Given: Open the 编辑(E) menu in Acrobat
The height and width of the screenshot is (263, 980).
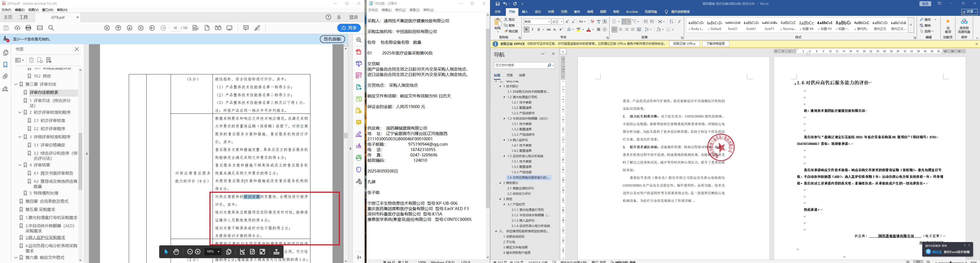Looking at the screenshot, I should (20, 10).
